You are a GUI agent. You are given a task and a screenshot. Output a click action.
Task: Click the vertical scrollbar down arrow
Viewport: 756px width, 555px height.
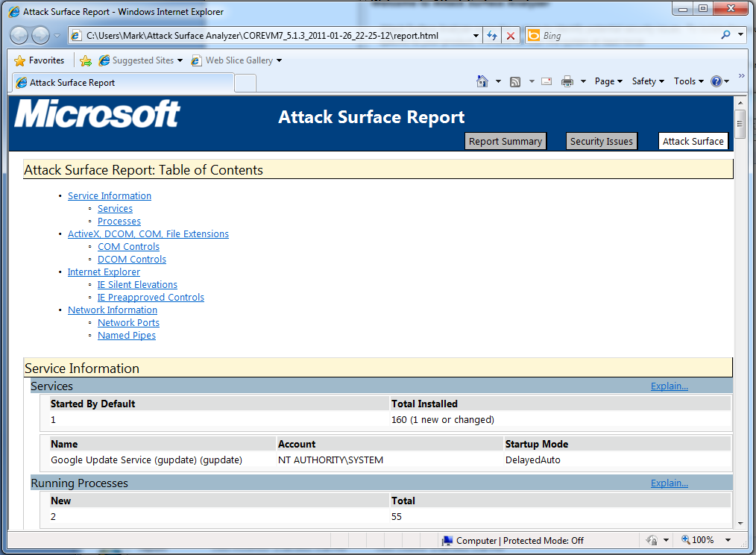point(740,523)
